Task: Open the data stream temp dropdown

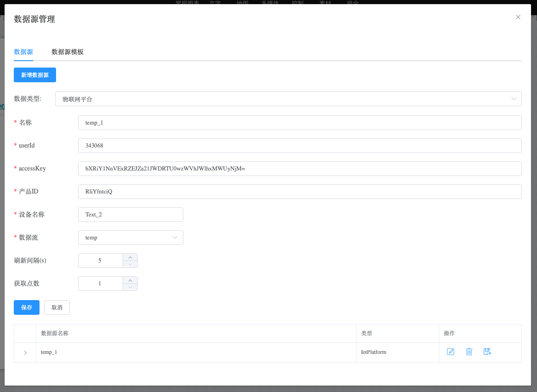Action: tap(130, 238)
